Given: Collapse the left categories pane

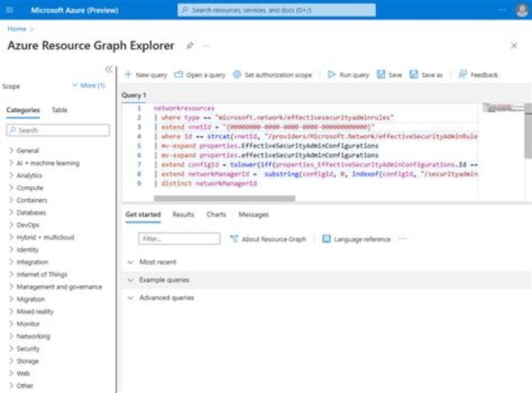Looking at the screenshot, I should pos(109,69).
